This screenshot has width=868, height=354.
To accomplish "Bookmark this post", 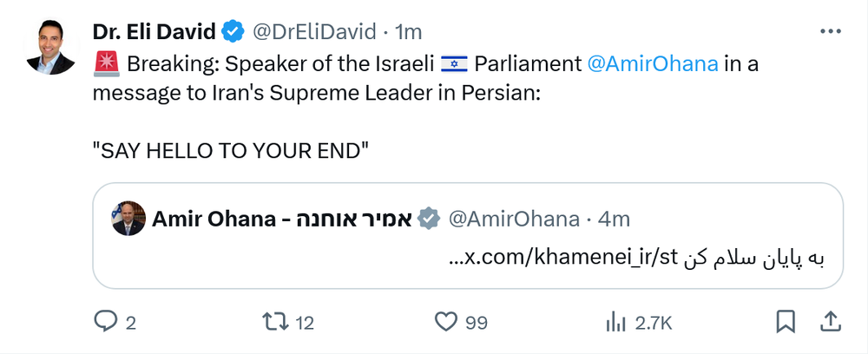I will 786,322.
